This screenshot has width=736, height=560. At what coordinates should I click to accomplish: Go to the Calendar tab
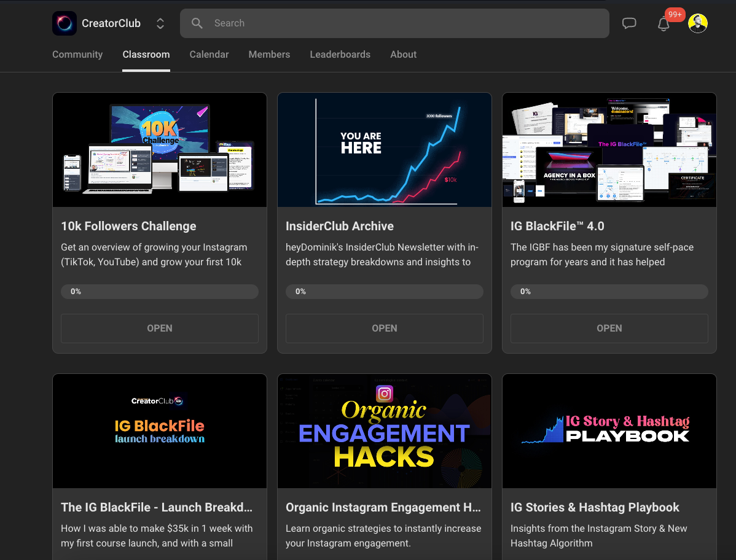[x=209, y=55]
